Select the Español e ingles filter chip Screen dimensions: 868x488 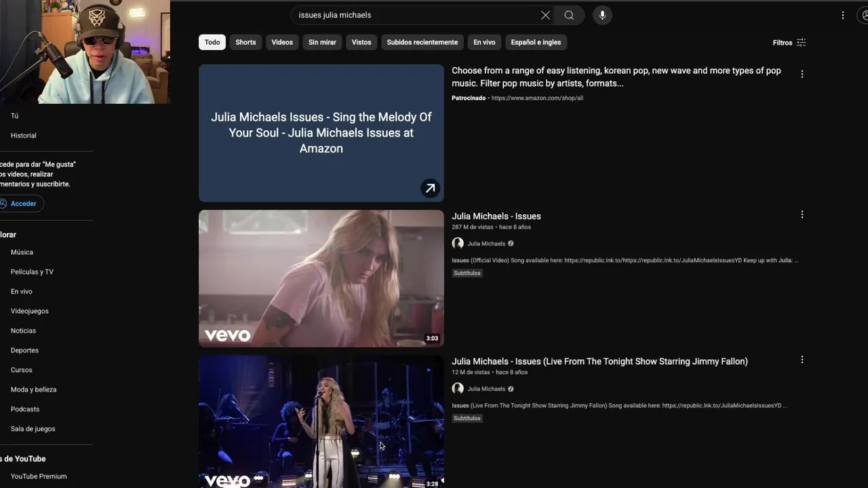pyautogui.click(x=536, y=42)
